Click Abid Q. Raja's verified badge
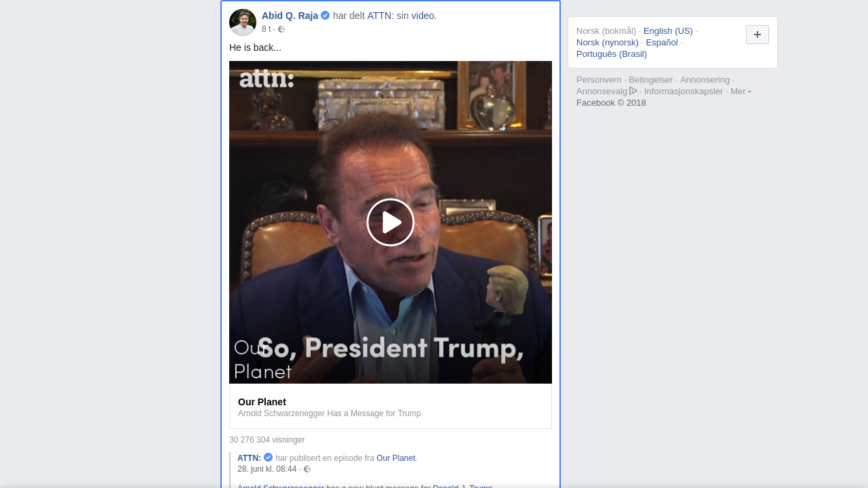The image size is (868, 488). [325, 16]
